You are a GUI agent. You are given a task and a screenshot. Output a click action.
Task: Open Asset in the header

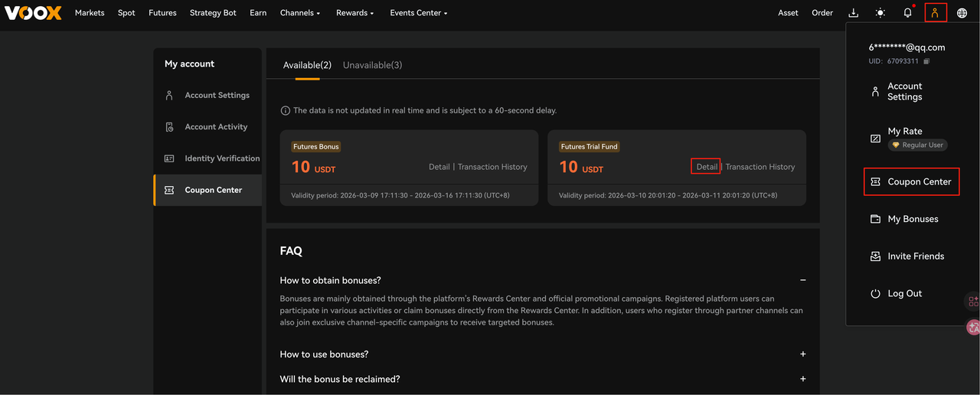(788, 13)
